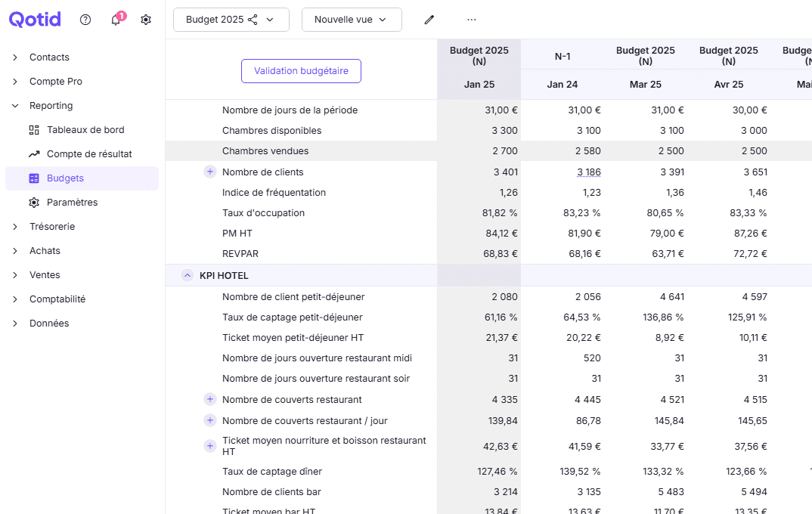
Task: Open the settings gear in the top bar
Action: click(146, 20)
